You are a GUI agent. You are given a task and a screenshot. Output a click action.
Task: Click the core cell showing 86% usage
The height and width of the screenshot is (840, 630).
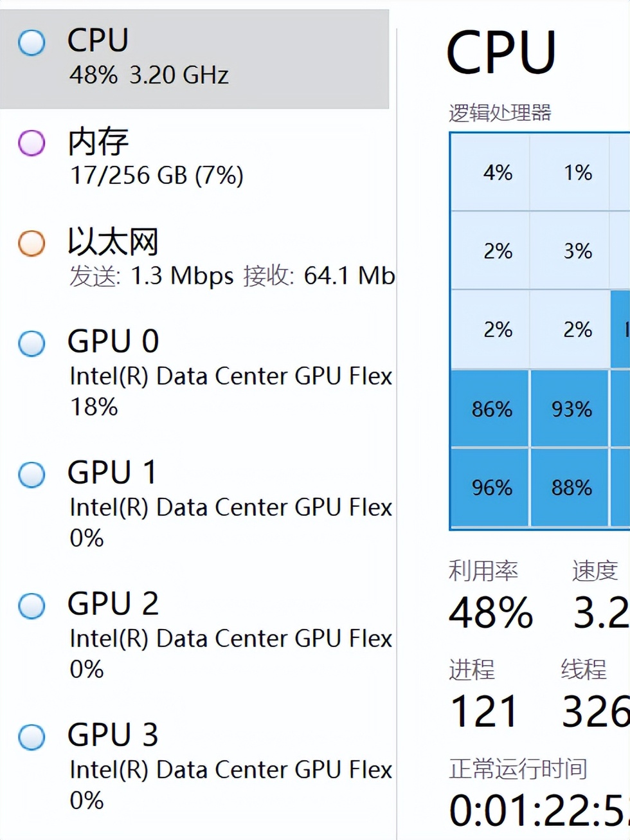point(491,409)
